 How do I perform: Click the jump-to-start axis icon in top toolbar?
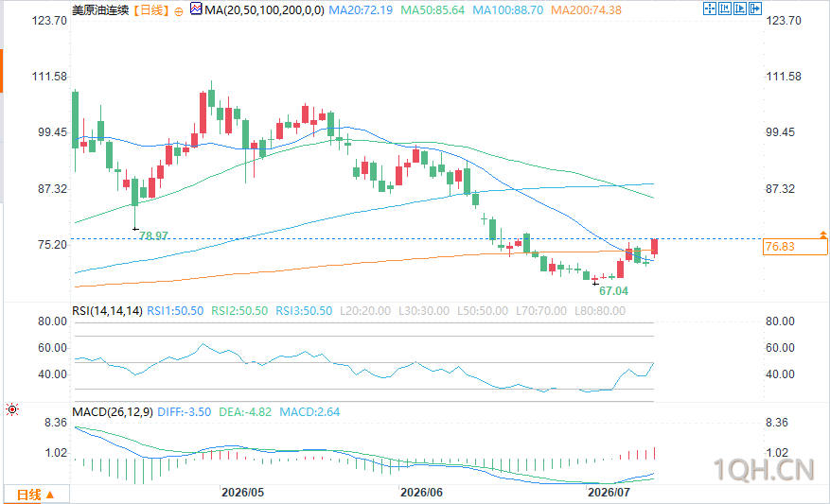point(725,9)
